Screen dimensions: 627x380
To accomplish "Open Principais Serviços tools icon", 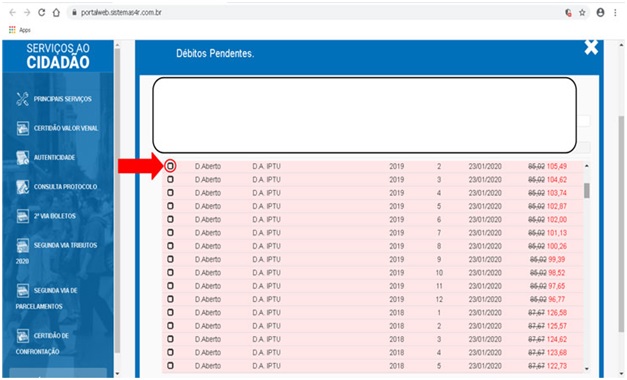I will pyautogui.click(x=22, y=99).
